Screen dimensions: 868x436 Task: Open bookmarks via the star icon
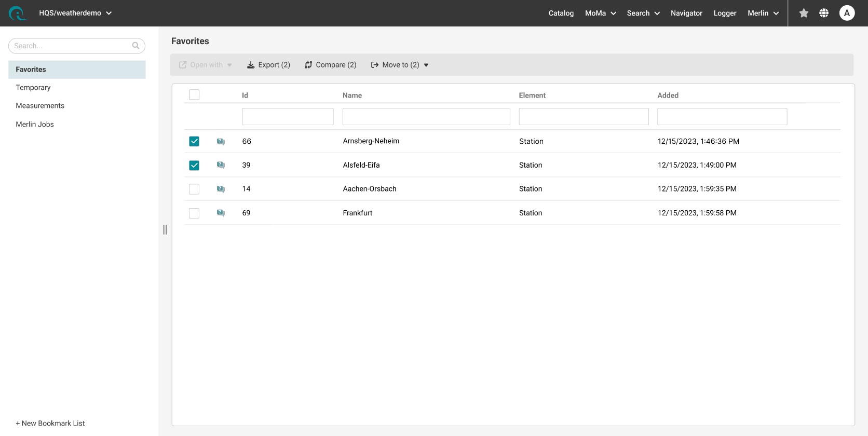[x=804, y=13]
